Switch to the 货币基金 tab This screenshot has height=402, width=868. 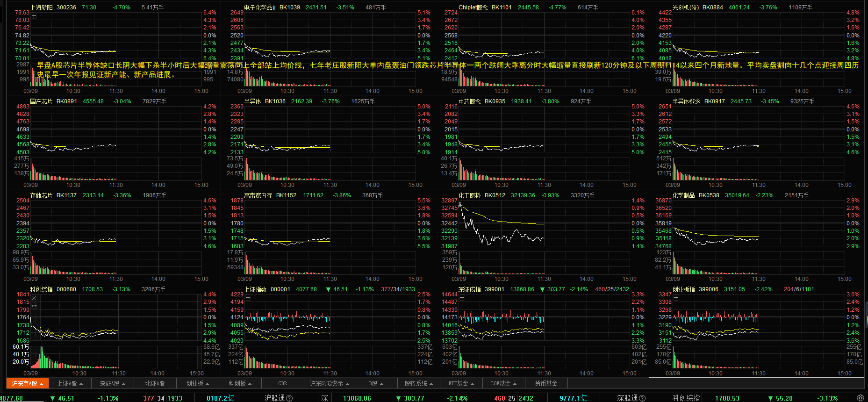point(546,384)
